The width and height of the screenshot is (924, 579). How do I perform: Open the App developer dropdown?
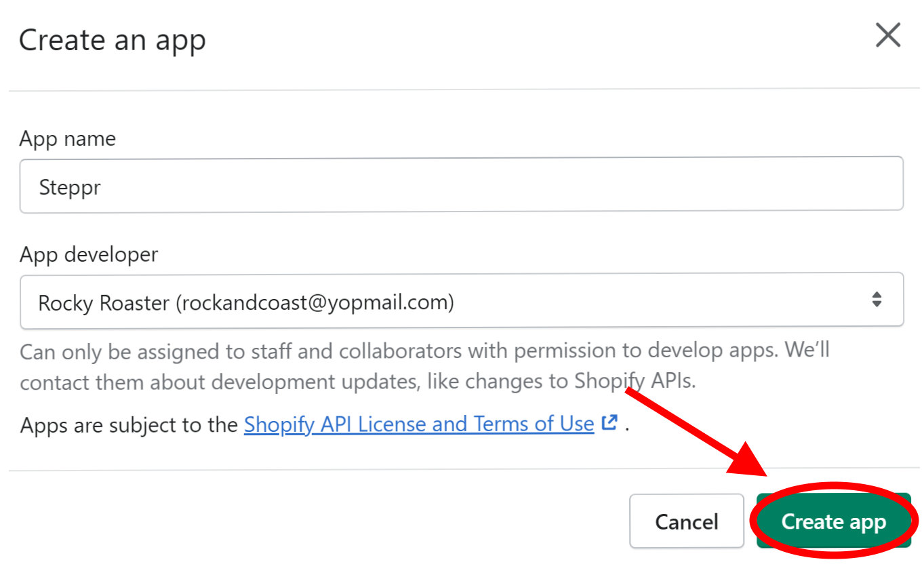click(461, 300)
